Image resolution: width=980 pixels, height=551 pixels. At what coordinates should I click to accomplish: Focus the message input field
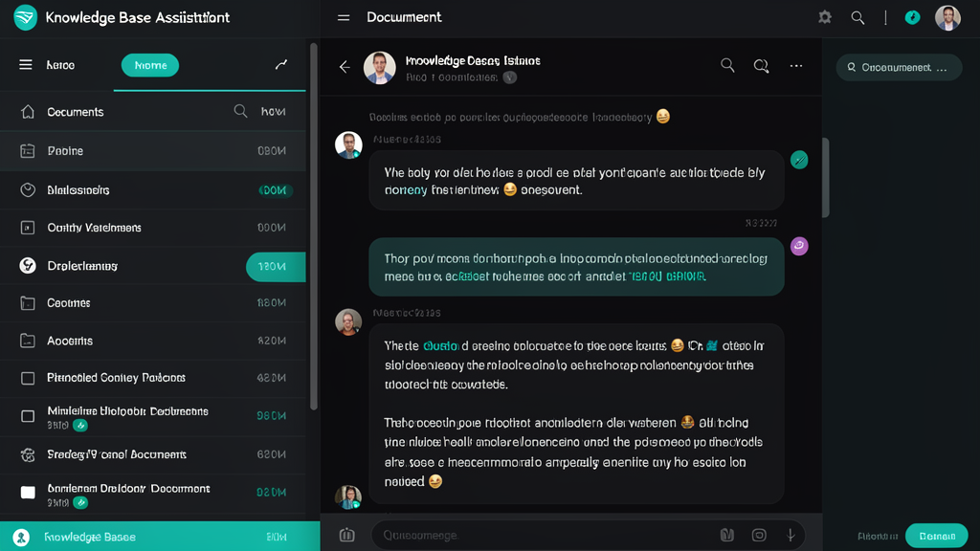[x=588, y=535]
